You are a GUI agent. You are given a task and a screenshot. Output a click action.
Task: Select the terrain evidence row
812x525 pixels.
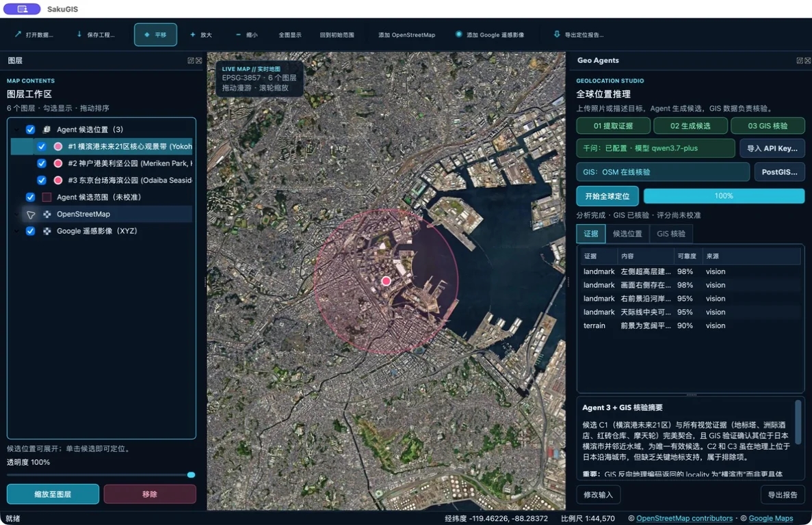pos(690,326)
